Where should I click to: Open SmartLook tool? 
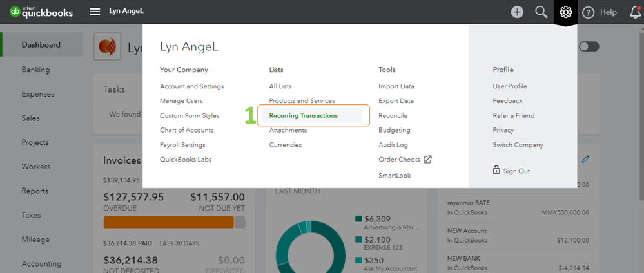pyautogui.click(x=395, y=176)
